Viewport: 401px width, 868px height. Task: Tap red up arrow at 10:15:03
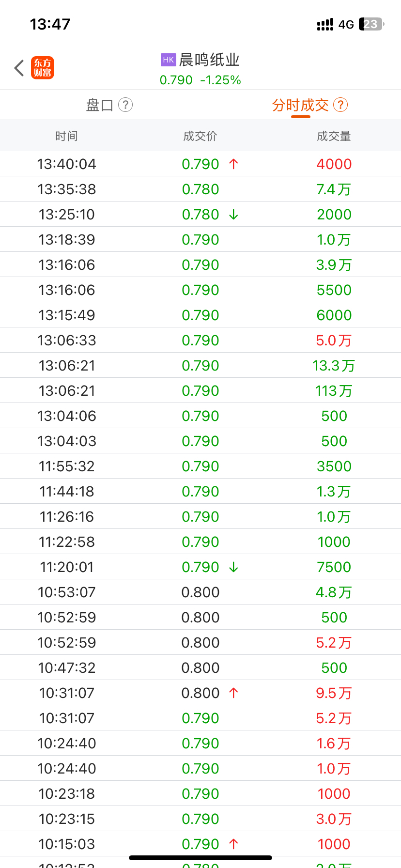click(x=233, y=844)
